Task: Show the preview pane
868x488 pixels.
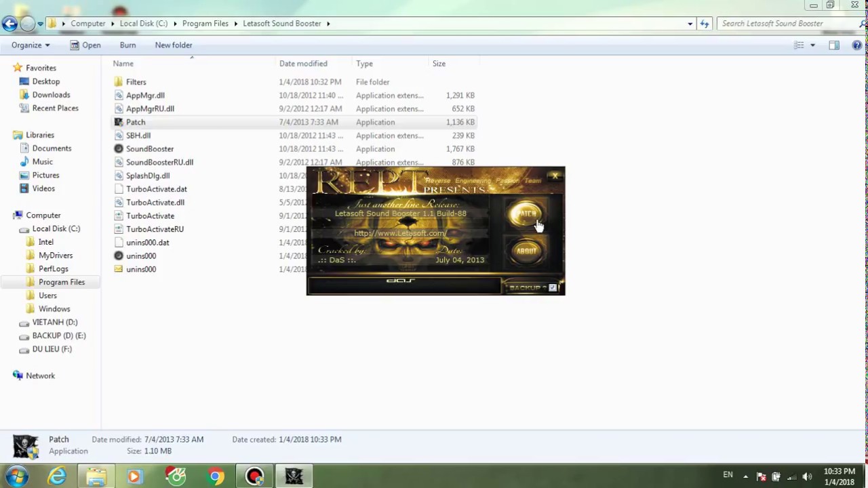Action: (x=834, y=45)
